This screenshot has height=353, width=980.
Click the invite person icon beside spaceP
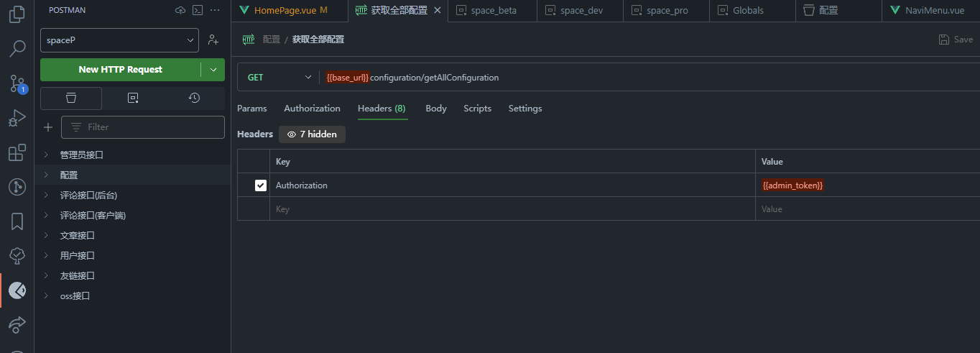[213, 40]
